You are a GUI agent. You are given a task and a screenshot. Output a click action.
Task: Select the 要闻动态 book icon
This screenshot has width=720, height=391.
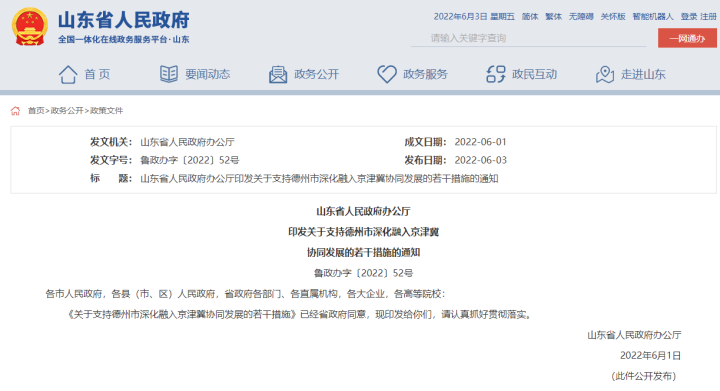169,74
